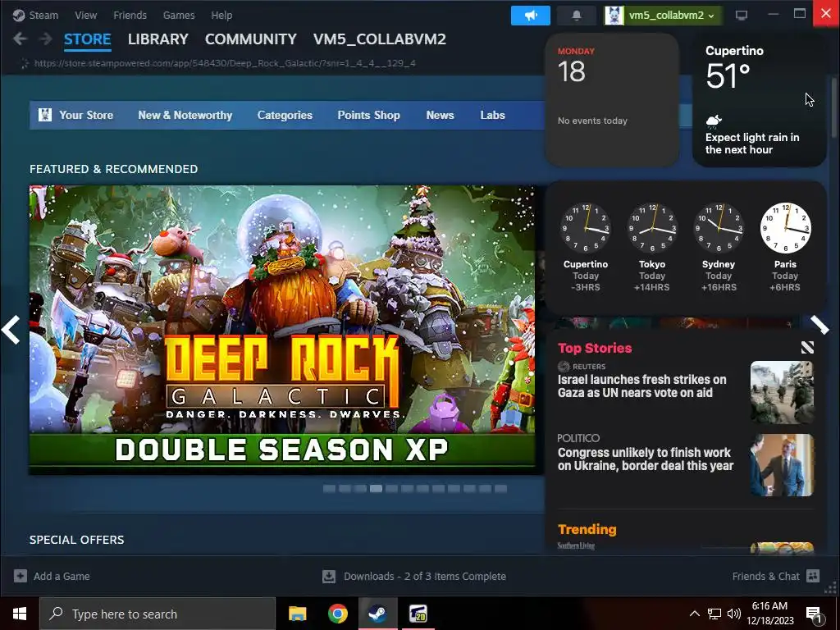
Task: Show hidden system tray icons
Action: 694,614
